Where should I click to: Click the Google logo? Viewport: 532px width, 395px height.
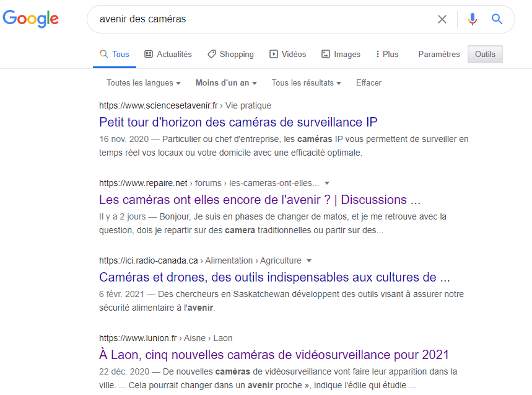[30, 19]
